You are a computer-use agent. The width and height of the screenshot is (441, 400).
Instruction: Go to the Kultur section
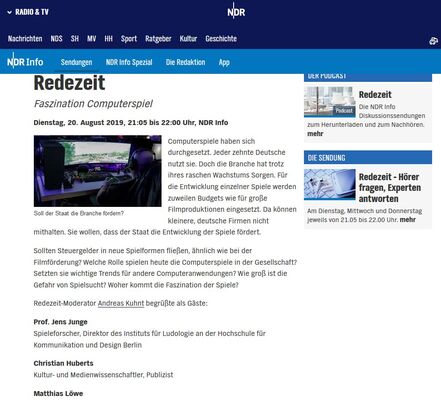[x=188, y=39]
